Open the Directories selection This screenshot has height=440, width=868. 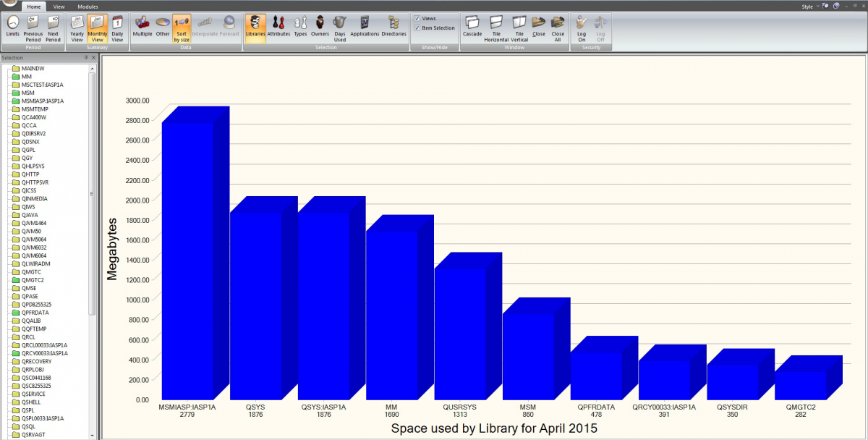click(x=394, y=27)
